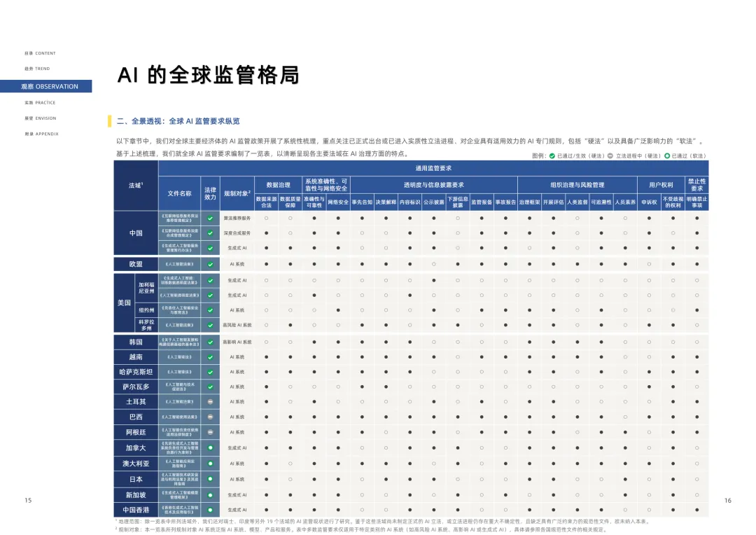The height and width of the screenshot is (535, 756).
Task: Select the highlighted 观察 OBSERVATION tab
Action: coord(45,86)
